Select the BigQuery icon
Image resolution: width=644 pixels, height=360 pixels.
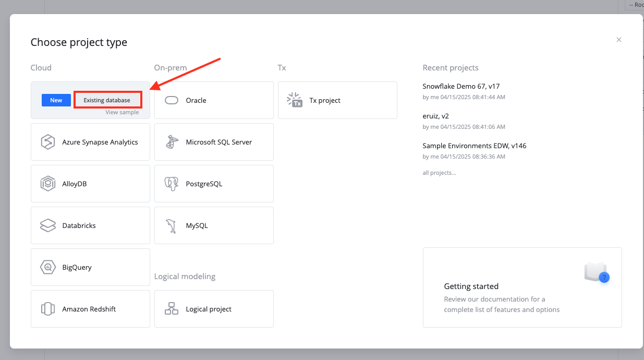click(47, 267)
